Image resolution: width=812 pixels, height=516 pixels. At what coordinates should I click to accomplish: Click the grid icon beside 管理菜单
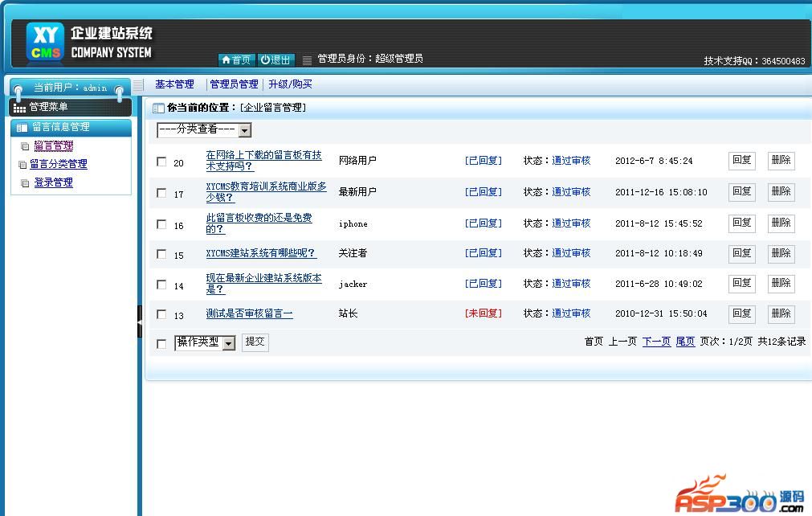(19, 108)
